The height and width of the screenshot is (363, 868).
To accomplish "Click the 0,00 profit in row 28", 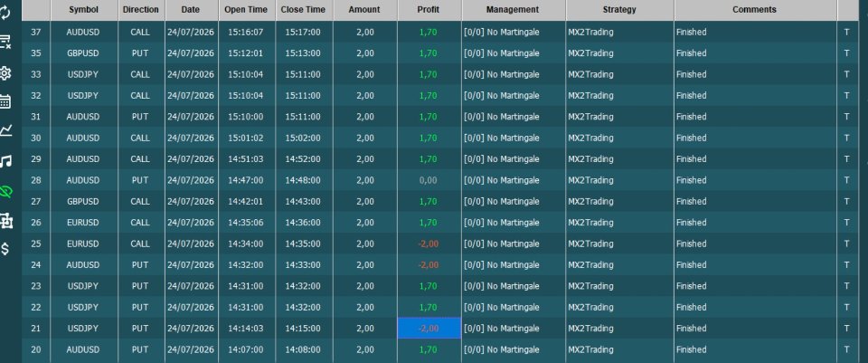I will point(429,180).
